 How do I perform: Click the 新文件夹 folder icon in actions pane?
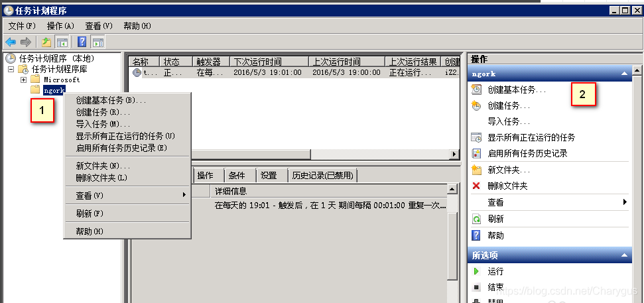(476, 170)
